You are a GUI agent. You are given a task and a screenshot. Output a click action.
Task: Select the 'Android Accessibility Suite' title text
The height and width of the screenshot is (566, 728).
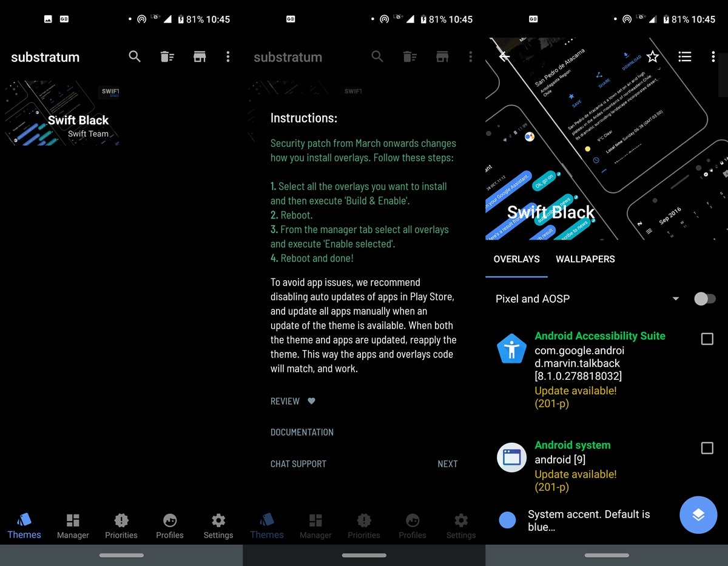coord(600,335)
